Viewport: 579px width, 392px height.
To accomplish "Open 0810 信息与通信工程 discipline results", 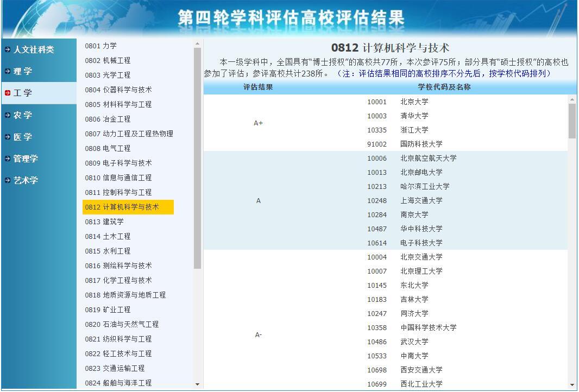I will tap(118, 178).
